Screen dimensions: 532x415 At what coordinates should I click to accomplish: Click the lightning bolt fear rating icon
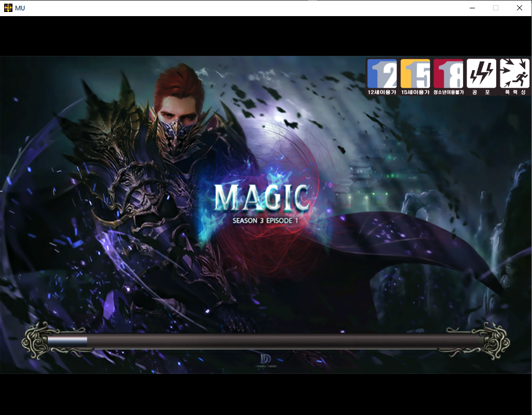click(x=481, y=74)
